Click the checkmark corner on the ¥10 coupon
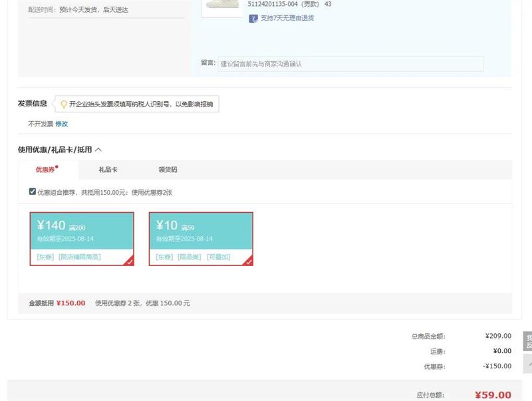532x401 pixels. click(249, 261)
